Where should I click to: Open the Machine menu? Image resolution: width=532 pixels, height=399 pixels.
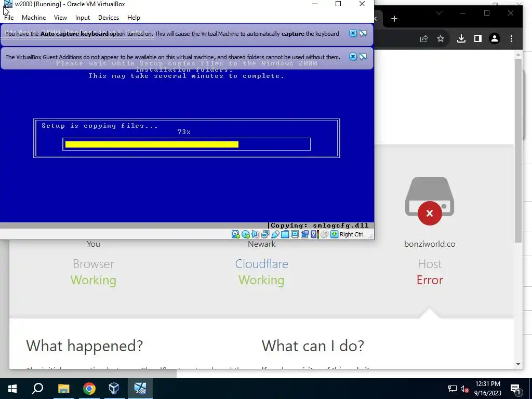[x=34, y=18]
